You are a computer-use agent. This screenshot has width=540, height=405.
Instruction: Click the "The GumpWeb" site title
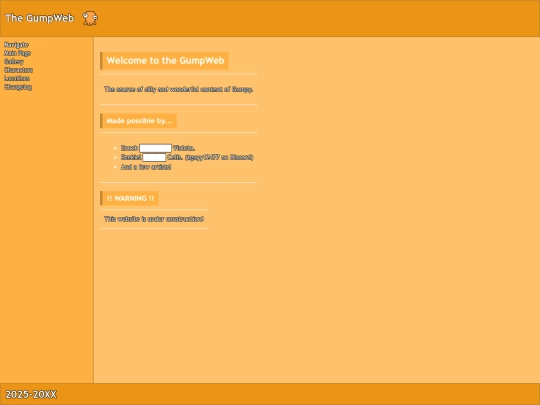[x=40, y=18]
